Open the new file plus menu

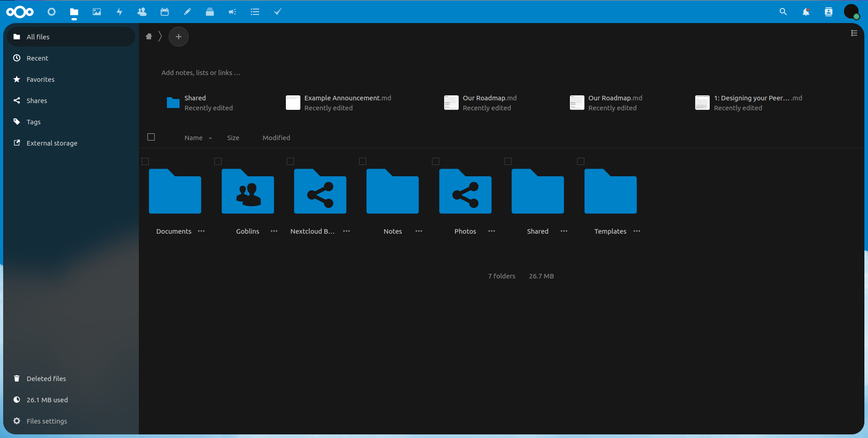pos(178,37)
